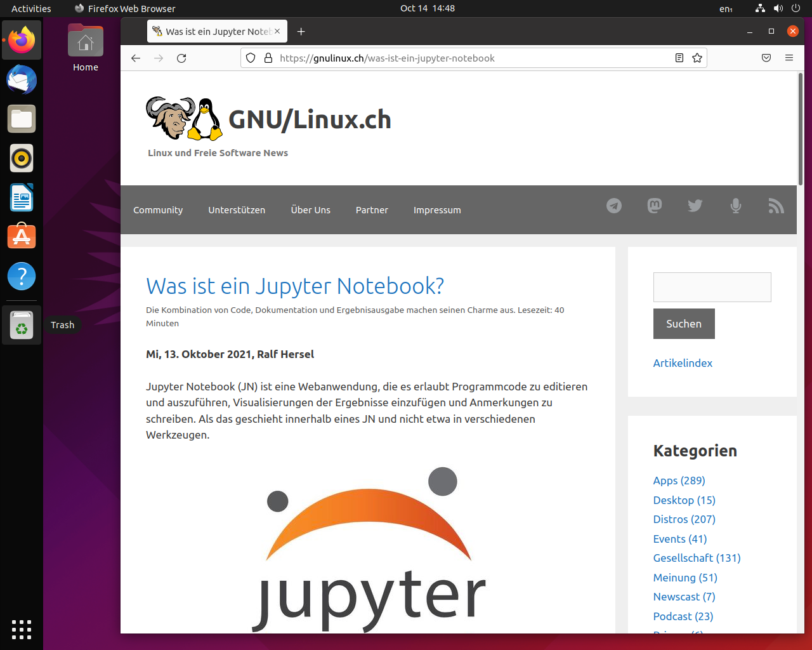Screen dimensions: 812x650
Task: Open the Impressum menu item
Action: (437, 210)
